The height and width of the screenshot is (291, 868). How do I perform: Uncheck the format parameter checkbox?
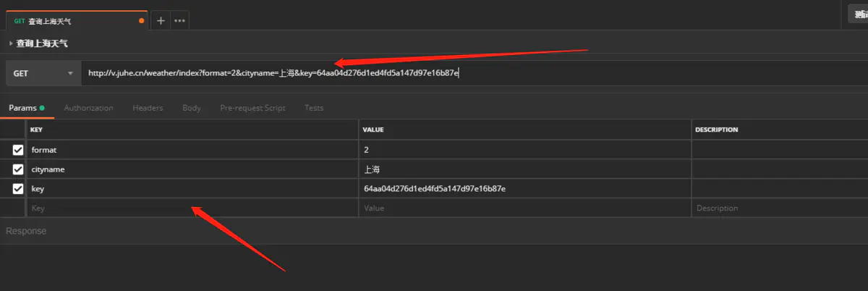pos(18,150)
